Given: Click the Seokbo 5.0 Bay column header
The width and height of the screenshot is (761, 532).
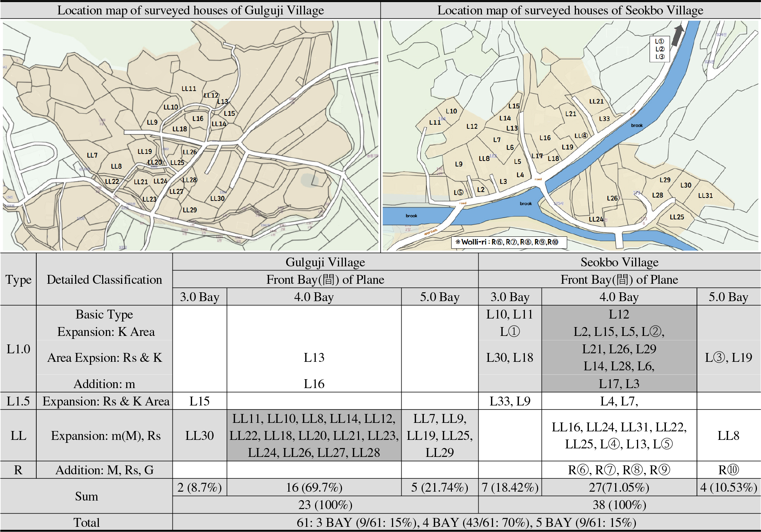Looking at the screenshot, I should (x=728, y=297).
